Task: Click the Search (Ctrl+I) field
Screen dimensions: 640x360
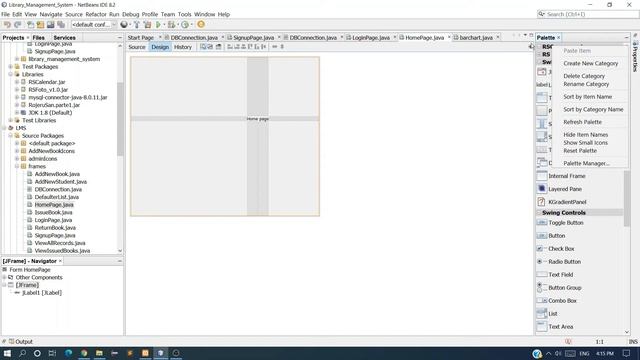Action: (588, 14)
